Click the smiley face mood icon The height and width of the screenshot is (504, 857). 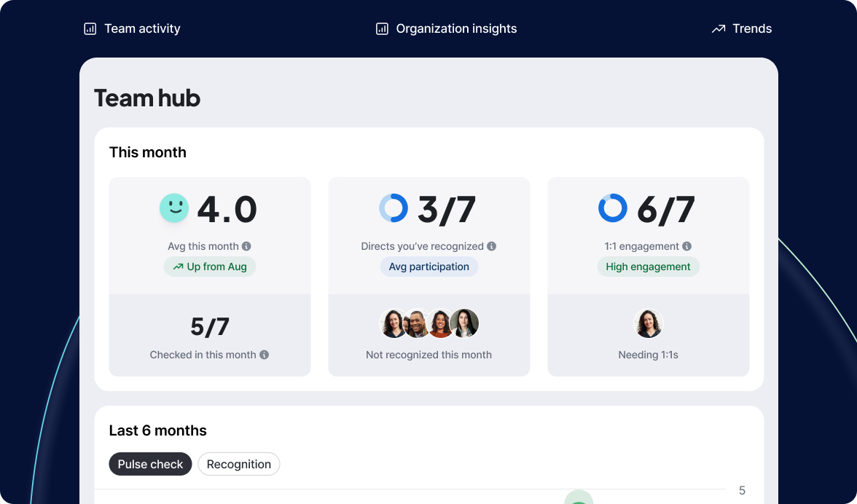tap(174, 208)
